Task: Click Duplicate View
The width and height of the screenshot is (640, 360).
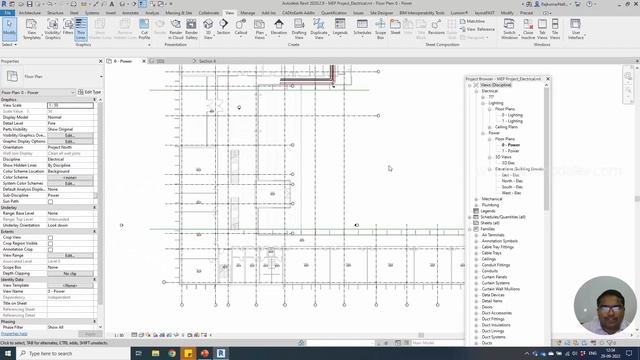Action: 319,29
